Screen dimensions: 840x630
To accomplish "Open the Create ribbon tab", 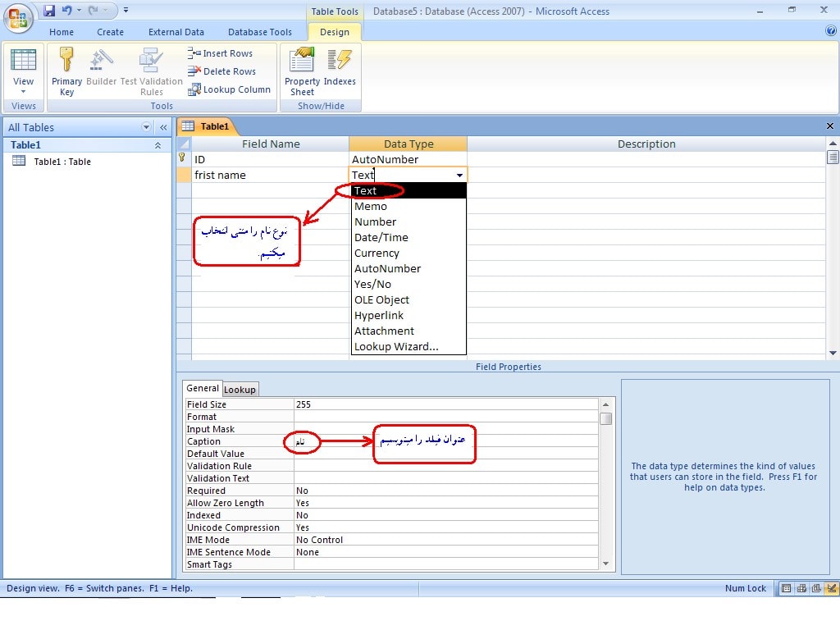I will [110, 32].
